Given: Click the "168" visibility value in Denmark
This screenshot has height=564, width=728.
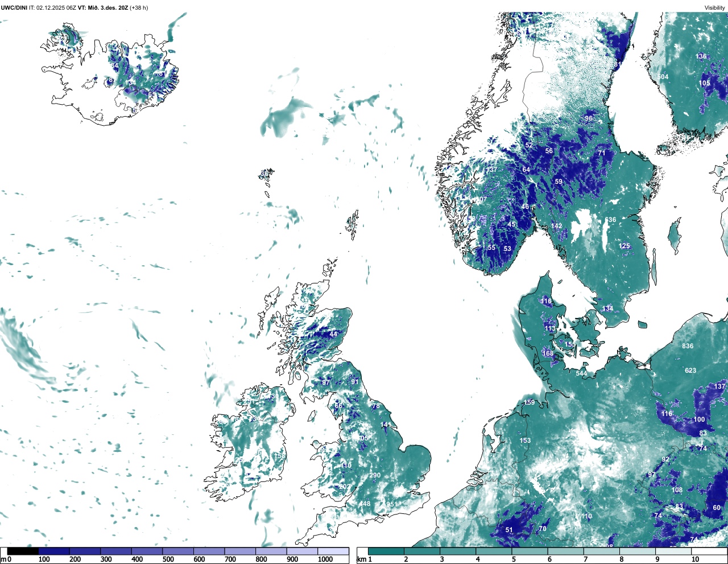Looking at the screenshot, I should (548, 353).
